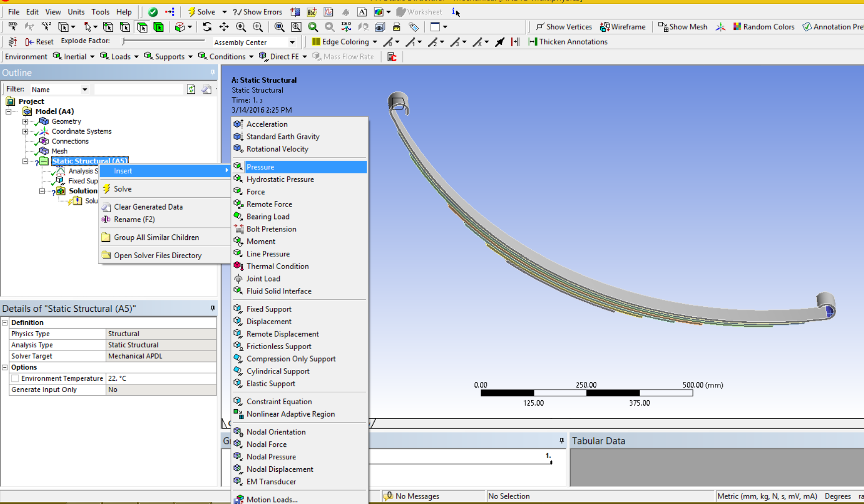Click the Solve lightning toolbar button
Viewport: 864px width, 504px height.
pyautogui.click(x=201, y=12)
